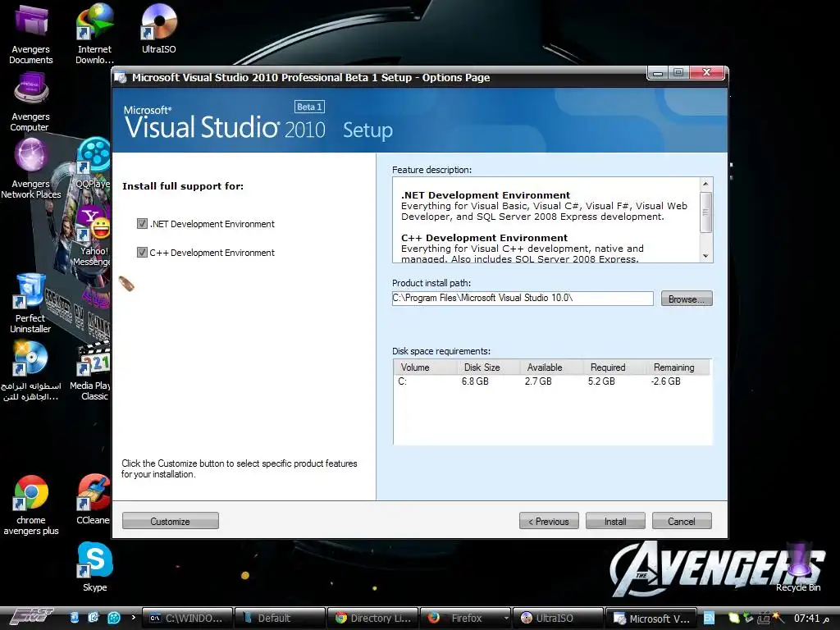Go back with the Previous button
This screenshot has height=630, width=840.
coord(549,521)
